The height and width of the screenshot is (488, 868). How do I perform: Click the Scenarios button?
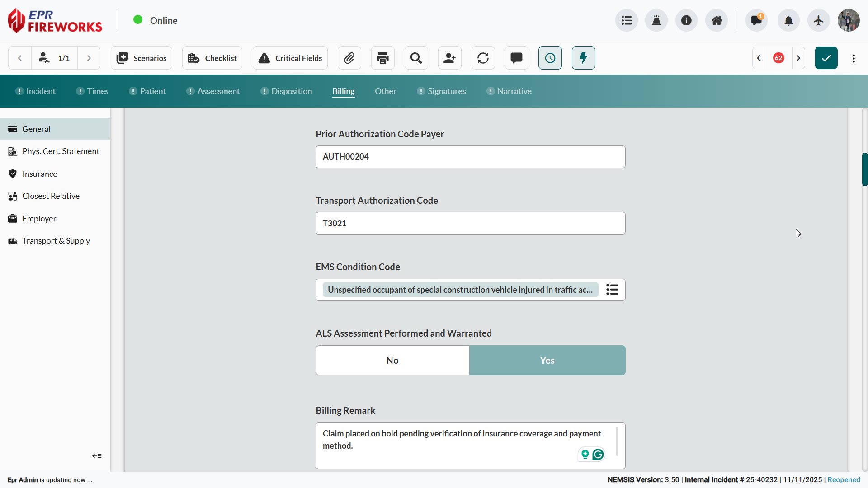pos(142,58)
